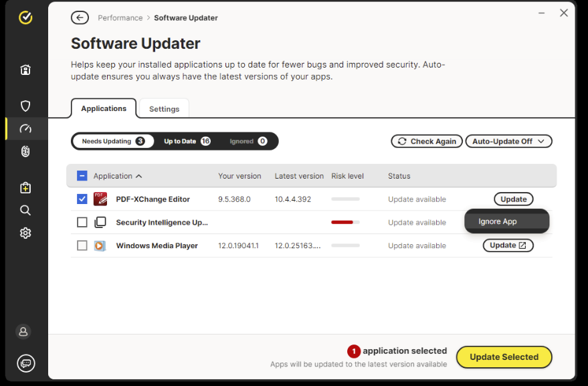
Task: Show the Up to Date filter
Action: [187, 141]
